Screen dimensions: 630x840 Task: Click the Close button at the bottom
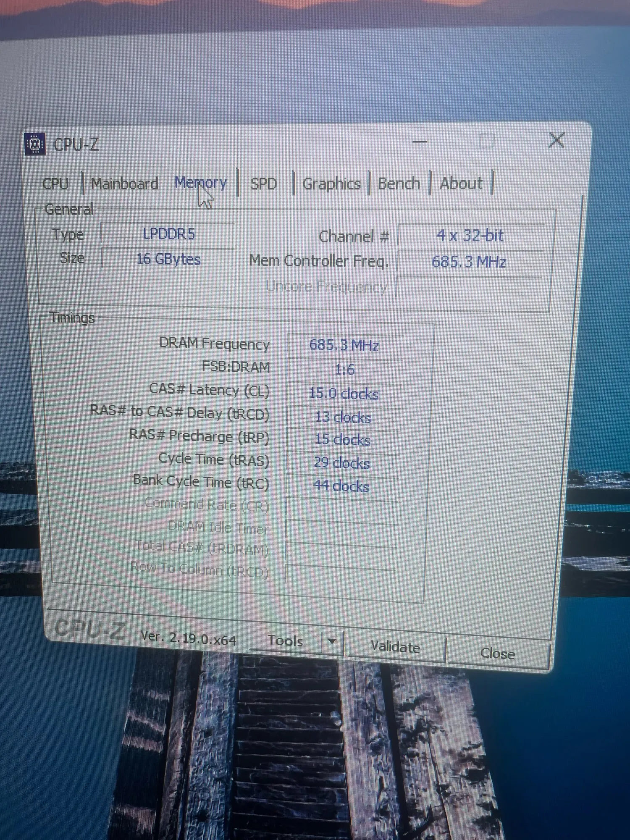pyautogui.click(x=498, y=654)
